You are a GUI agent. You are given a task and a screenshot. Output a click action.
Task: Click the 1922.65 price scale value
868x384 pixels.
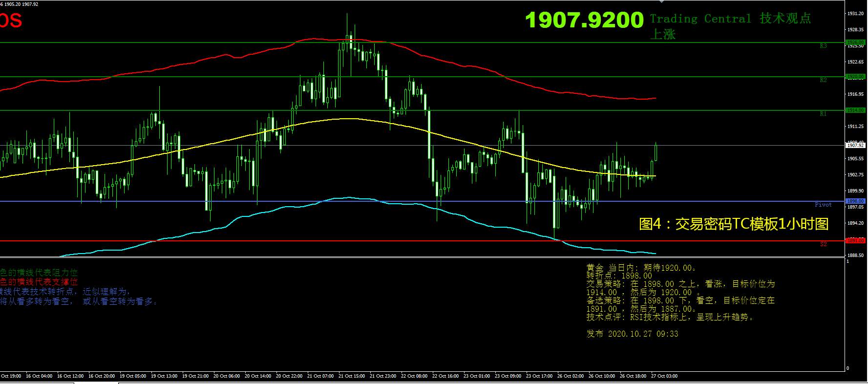856,62
